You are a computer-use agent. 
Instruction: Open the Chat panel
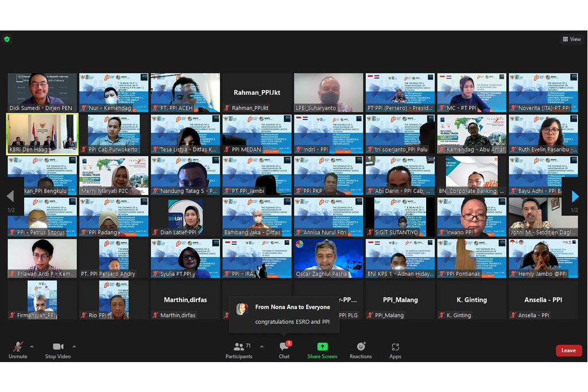tap(284, 351)
